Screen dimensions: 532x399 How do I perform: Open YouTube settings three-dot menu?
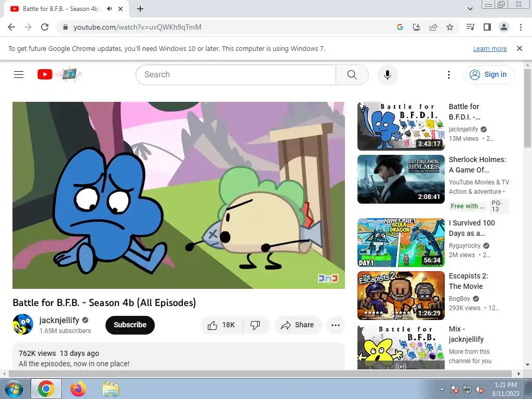(448, 75)
